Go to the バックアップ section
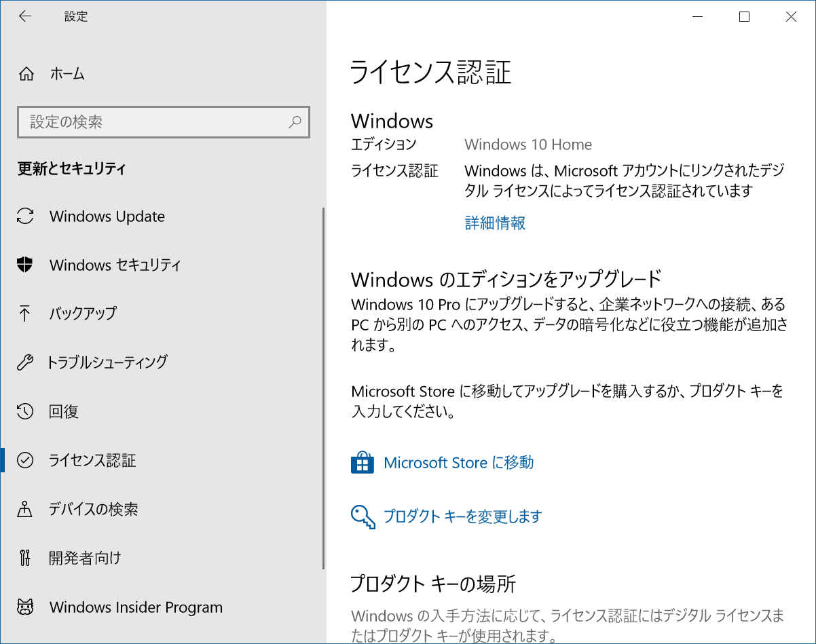The height and width of the screenshot is (644, 816). (163, 314)
